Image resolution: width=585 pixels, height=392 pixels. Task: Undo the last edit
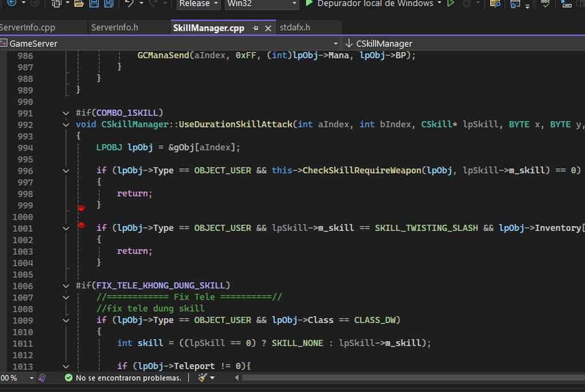(x=129, y=3)
